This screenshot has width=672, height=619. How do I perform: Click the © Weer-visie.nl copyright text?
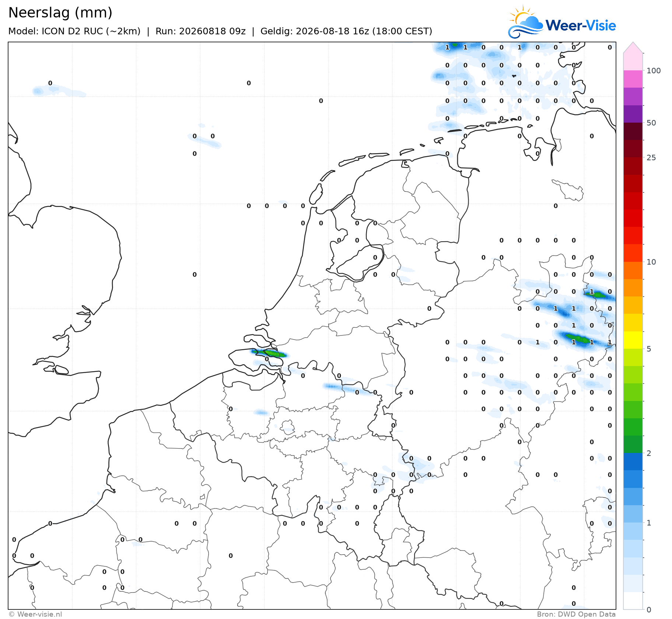tap(35, 614)
